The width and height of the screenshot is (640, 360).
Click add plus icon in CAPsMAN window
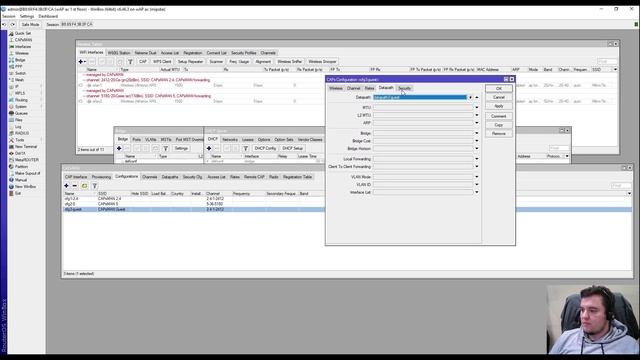(67, 186)
